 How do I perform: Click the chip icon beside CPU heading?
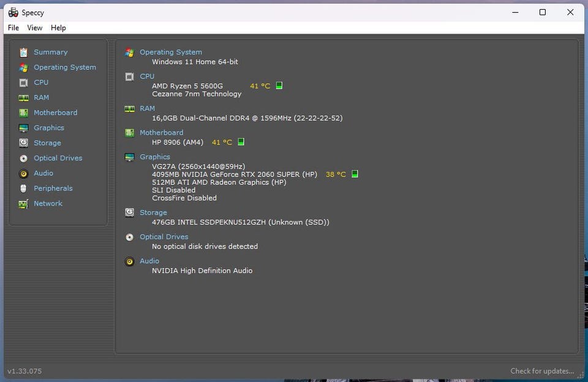point(129,77)
